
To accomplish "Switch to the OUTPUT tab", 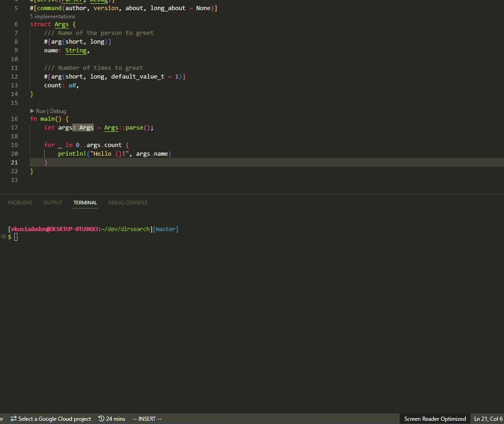I will tap(52, 202).
